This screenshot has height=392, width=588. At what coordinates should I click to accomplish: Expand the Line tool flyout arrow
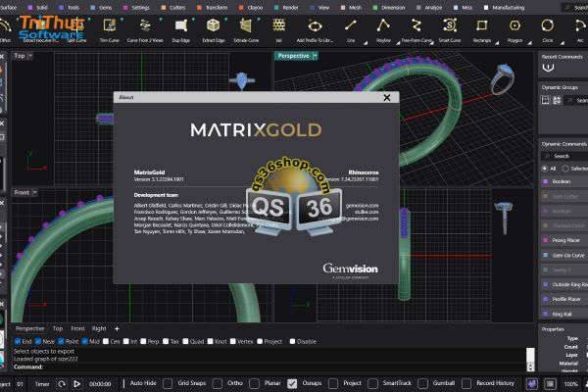(366, 43)
